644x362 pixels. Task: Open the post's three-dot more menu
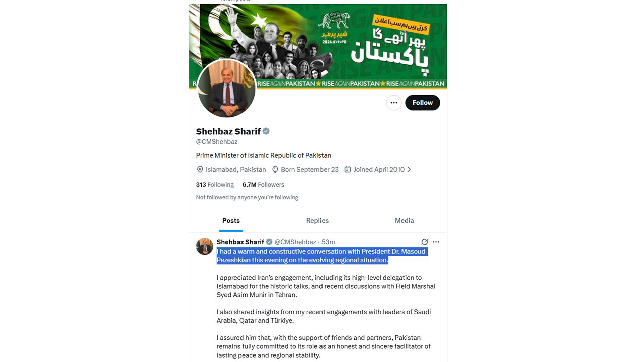pyautogui.click(x=436, y=242)
